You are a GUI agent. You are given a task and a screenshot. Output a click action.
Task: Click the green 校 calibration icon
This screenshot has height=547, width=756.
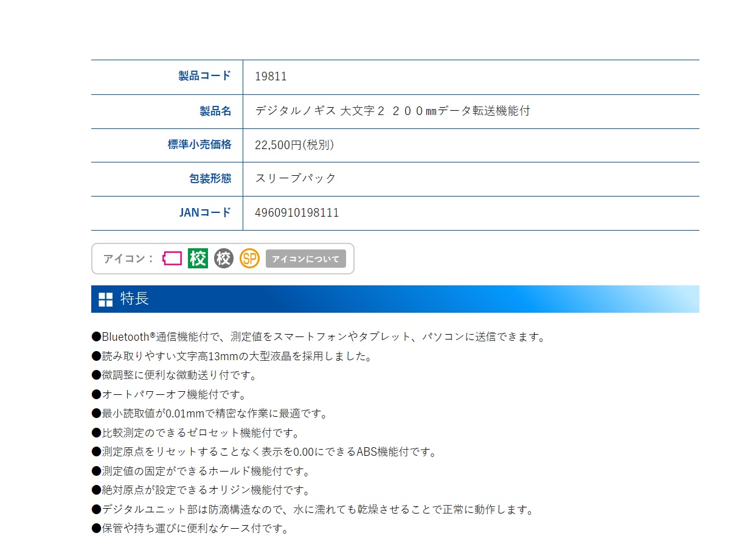(198, 259)
